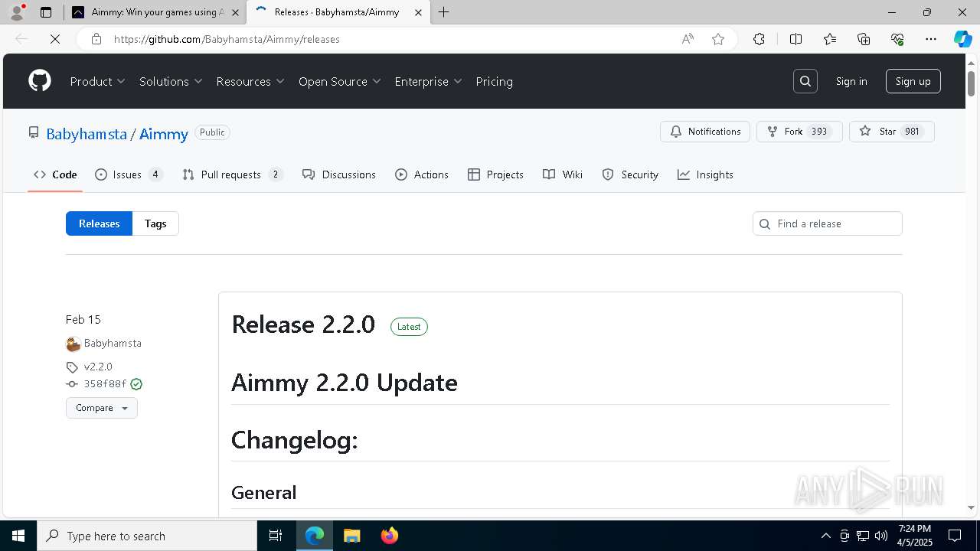Open the Babyhamsta owner link
This screenshot has width=980, height=551.
click(x=87, y=134)
